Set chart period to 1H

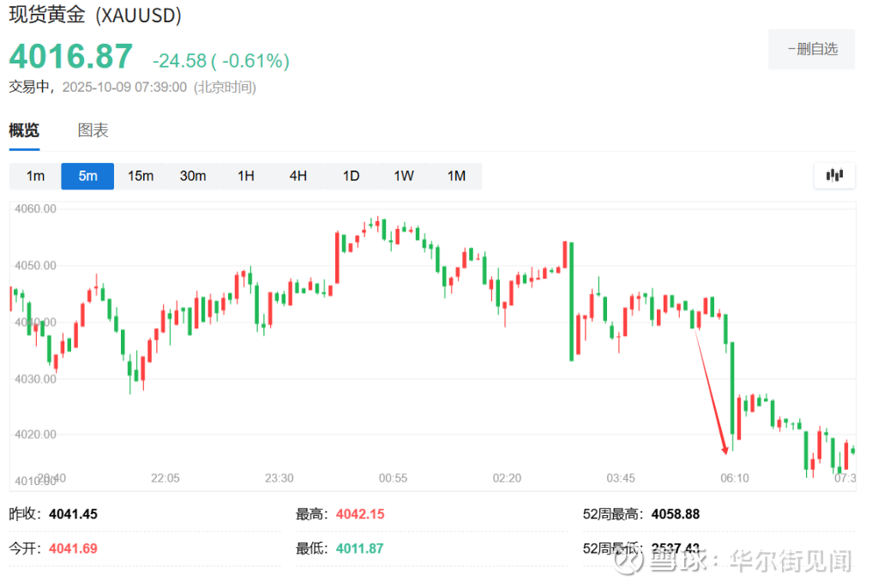(246, 176)
